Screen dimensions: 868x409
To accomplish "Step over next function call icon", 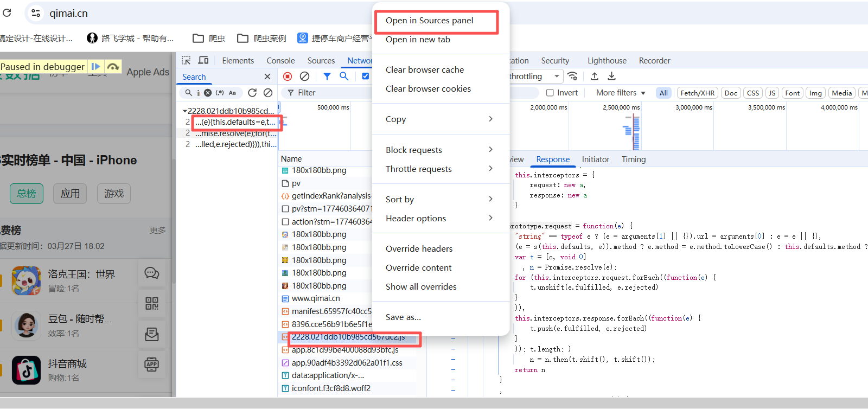I will pos(113,66).
